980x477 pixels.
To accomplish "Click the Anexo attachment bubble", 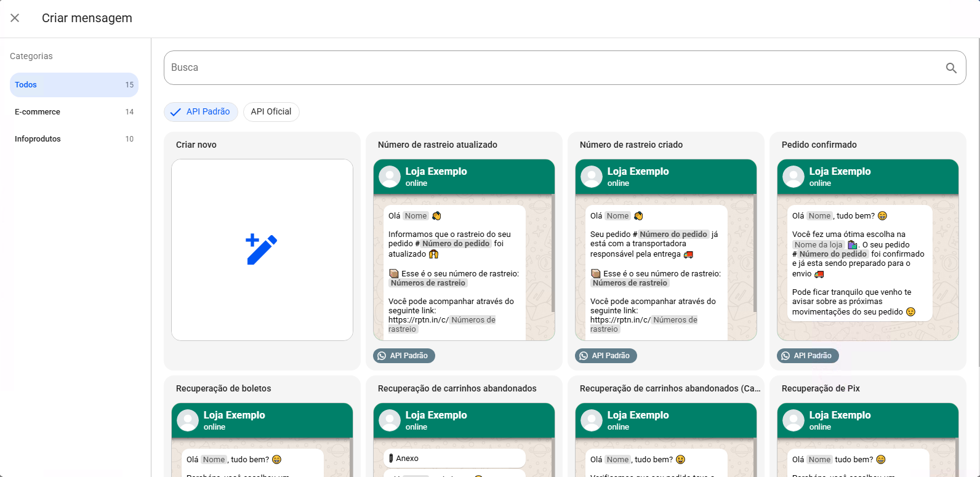I will [x=454, y=459].
